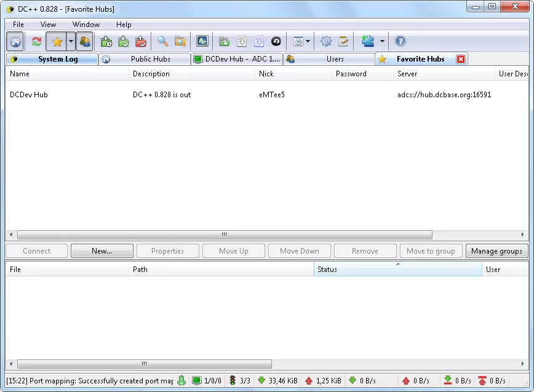Reconnect to the hub using the green arrows icon

[36, 41]
